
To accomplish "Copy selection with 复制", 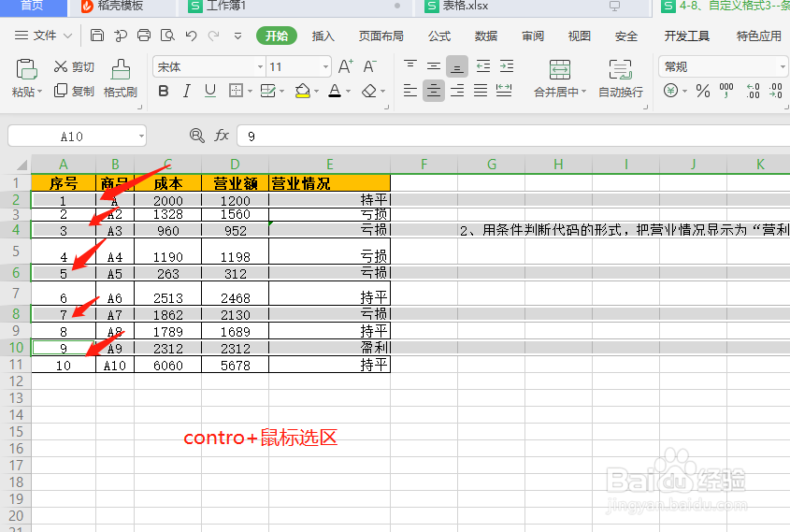I will (74, 92).
